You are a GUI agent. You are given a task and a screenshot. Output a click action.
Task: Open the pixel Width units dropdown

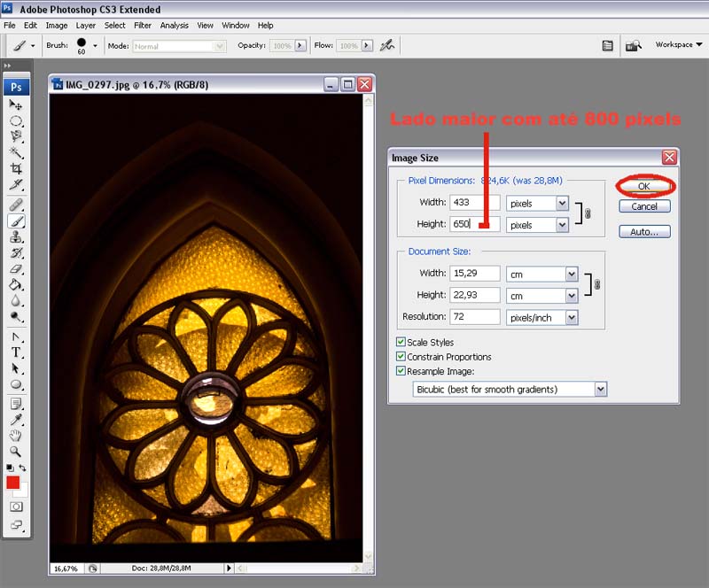click(x=561, y=203)
